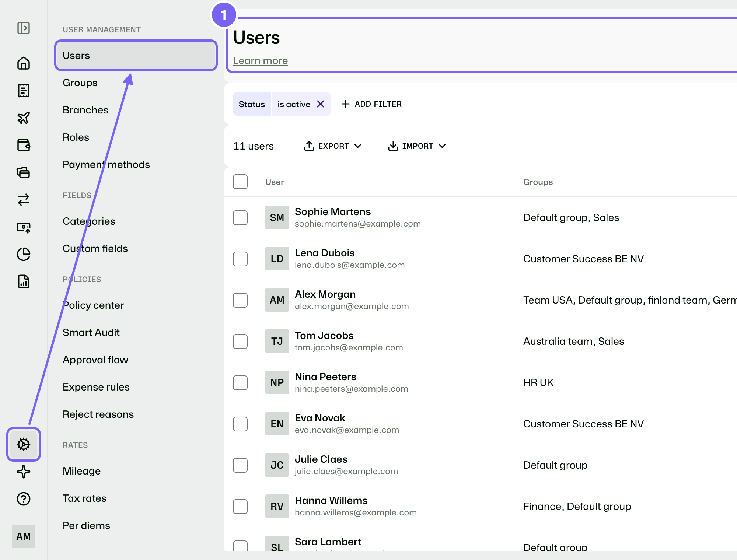The height and width of the screenshot is (560, 737).
Task: Open the Status filter field
Action: (252, 104)
